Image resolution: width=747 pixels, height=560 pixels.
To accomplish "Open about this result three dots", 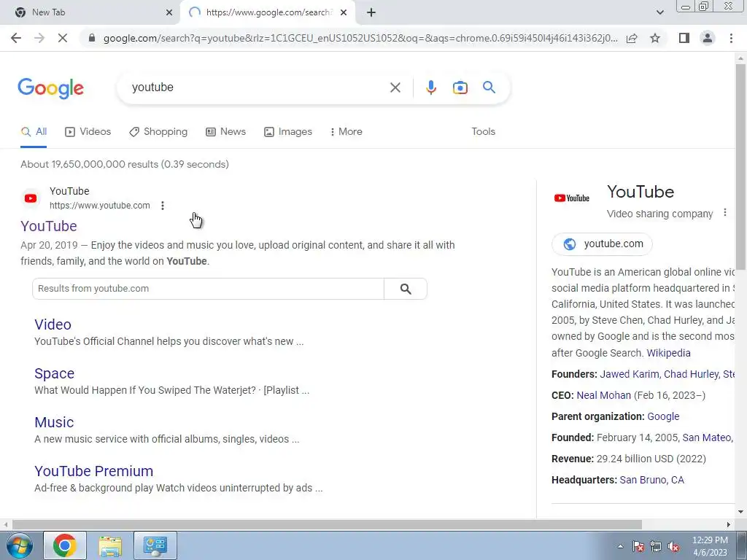I will coord(163,206).
